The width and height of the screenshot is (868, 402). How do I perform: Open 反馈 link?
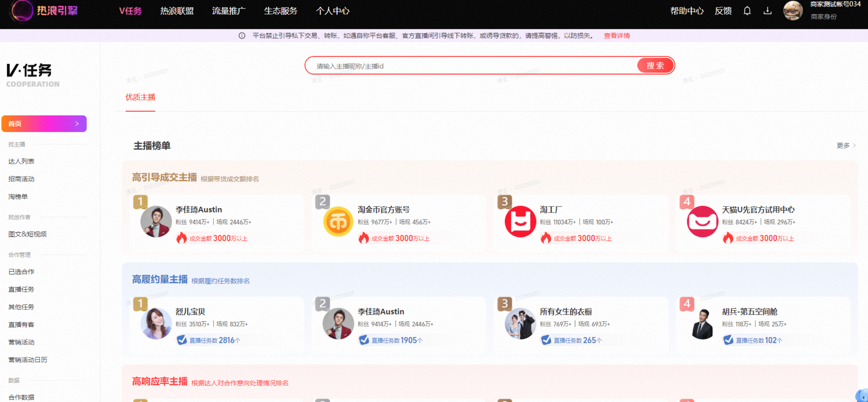point(723,11)
